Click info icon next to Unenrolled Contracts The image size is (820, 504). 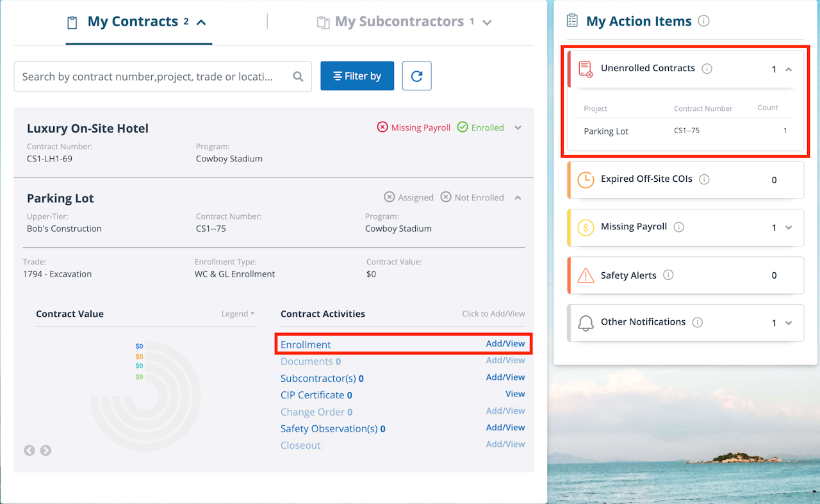pyautogui.click(x=707, y=69)
